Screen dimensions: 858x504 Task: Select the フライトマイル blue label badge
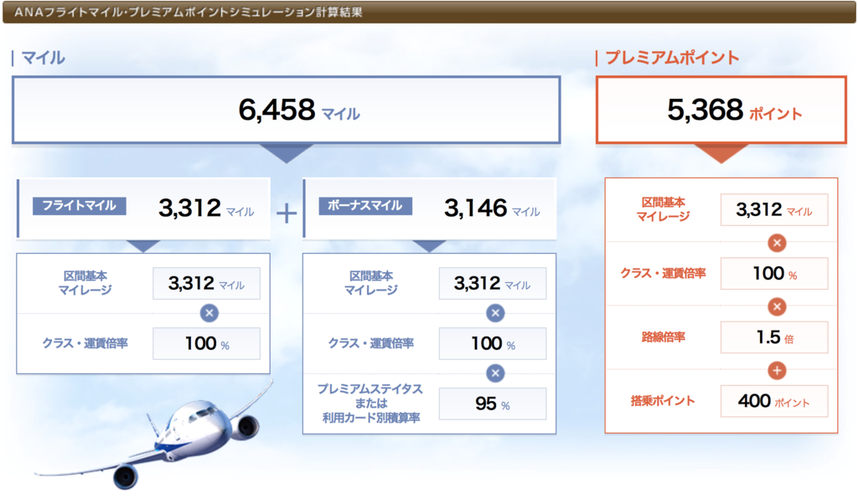coord(80,206)
